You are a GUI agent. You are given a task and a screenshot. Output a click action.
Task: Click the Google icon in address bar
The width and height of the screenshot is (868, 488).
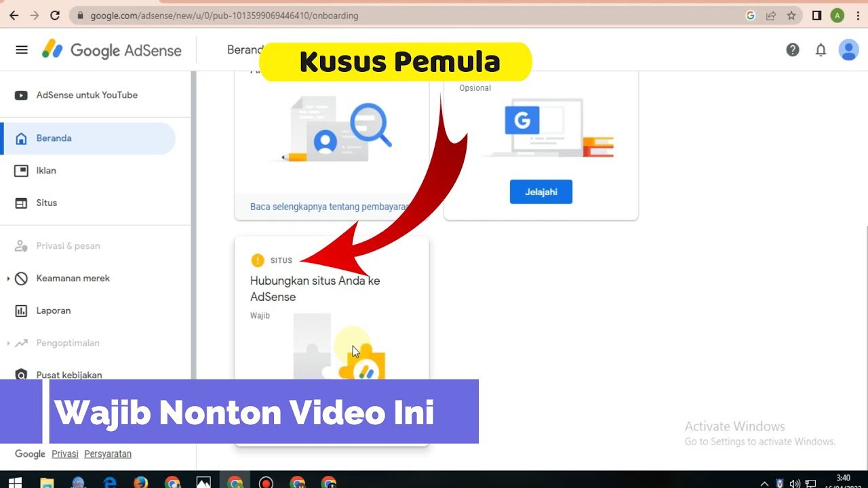pyautogui.click(x=750, y=15)
